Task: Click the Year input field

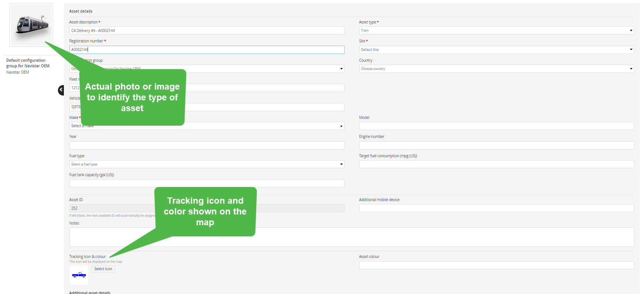Action: (207, 145)
